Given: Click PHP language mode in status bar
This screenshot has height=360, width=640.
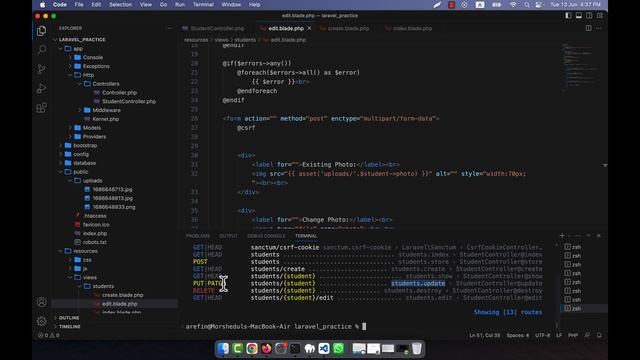Looking at the screenshot, I should [573, 335].
